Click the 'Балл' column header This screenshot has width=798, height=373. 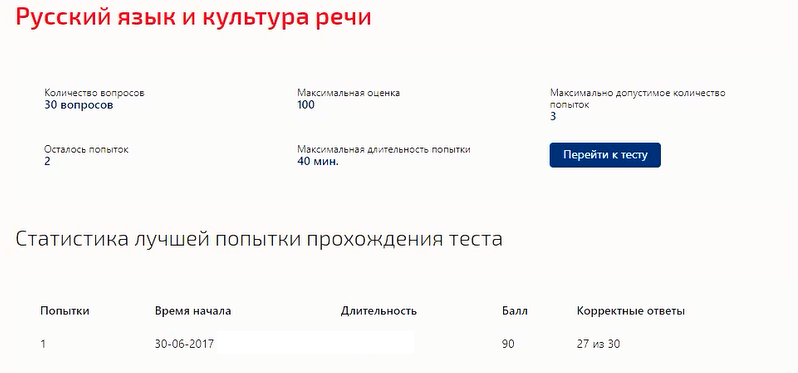(x=515, y=311)
